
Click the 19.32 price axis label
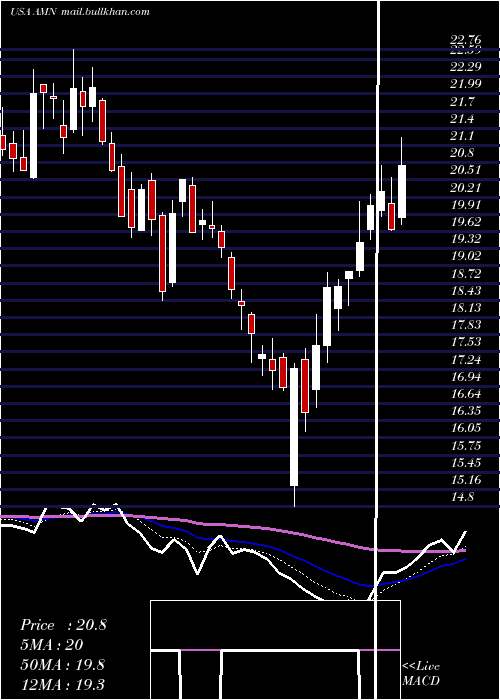pos(466,239)
